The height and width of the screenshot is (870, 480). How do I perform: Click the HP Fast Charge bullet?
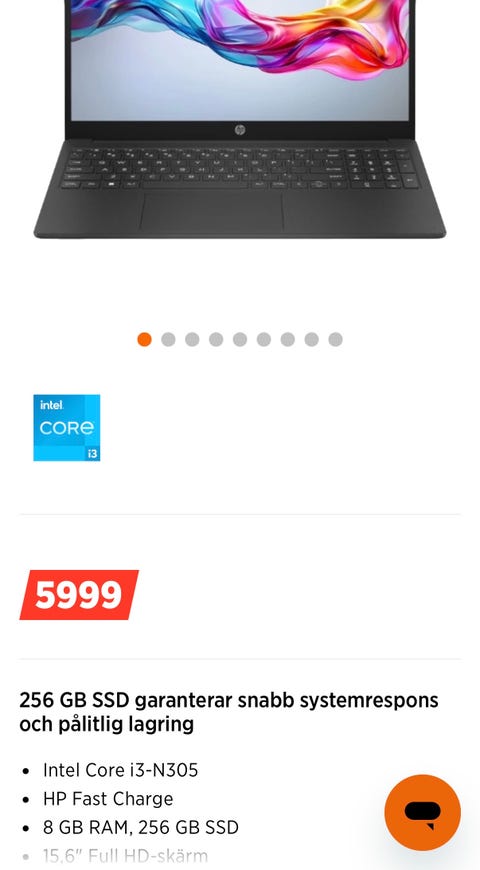coord(108,799)
